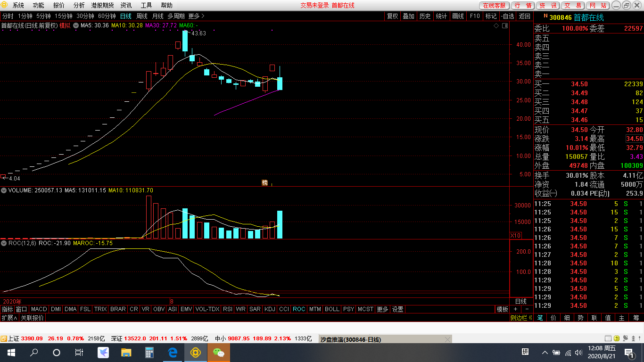Toggle the 扩展 expander

tap(9, 318)
